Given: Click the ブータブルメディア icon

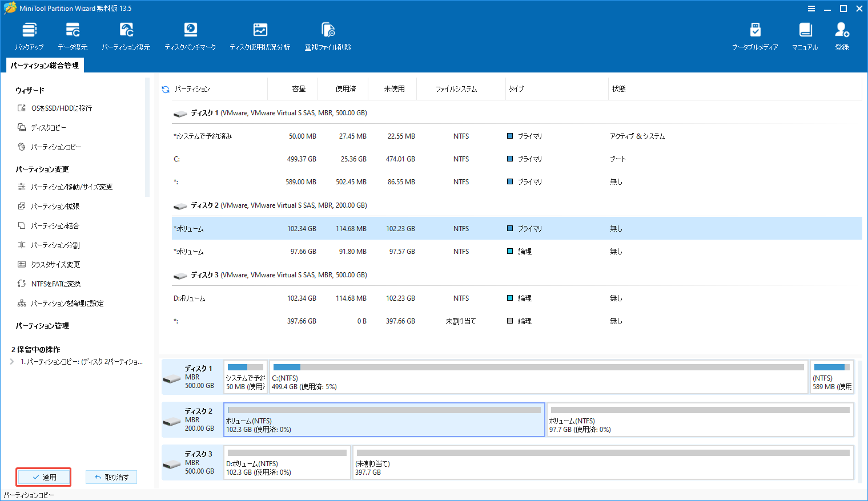Looking at the screenshot, I should [x=755, y=34].
